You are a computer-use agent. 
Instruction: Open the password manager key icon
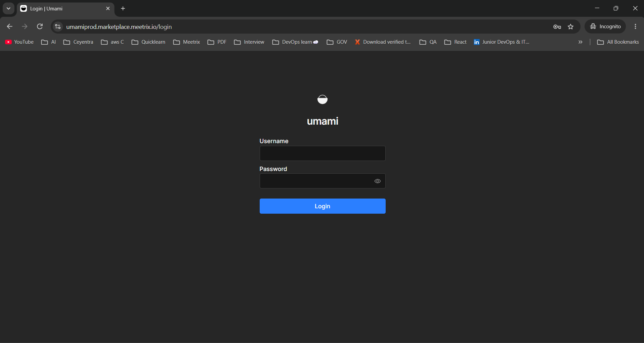pos(557,27)
